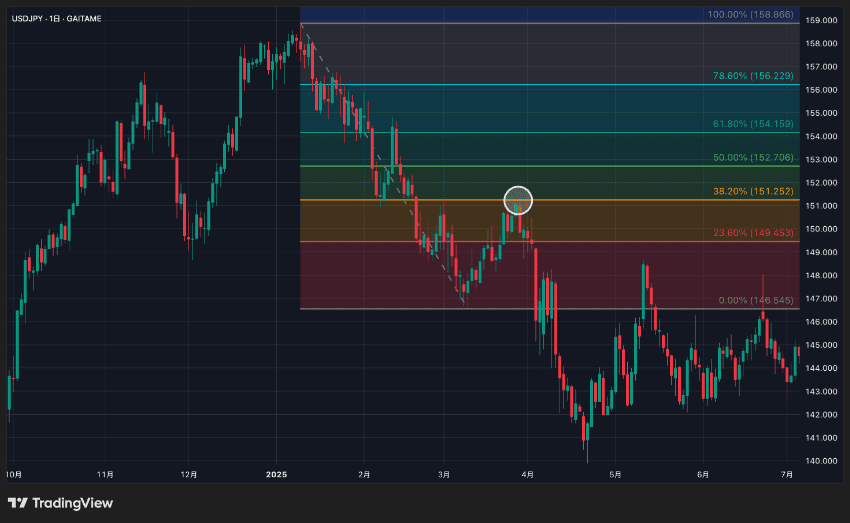
Task: Click the 0.00% (146.545) base level label
Action: pyautogui.click(x=756, y=300)
